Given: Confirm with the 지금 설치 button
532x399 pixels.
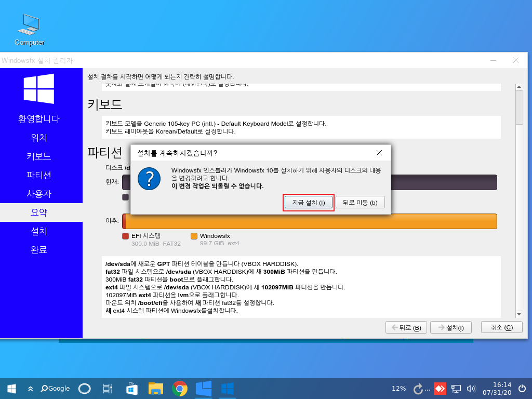Looking at the screenshot, I should (x=309, y=203).
